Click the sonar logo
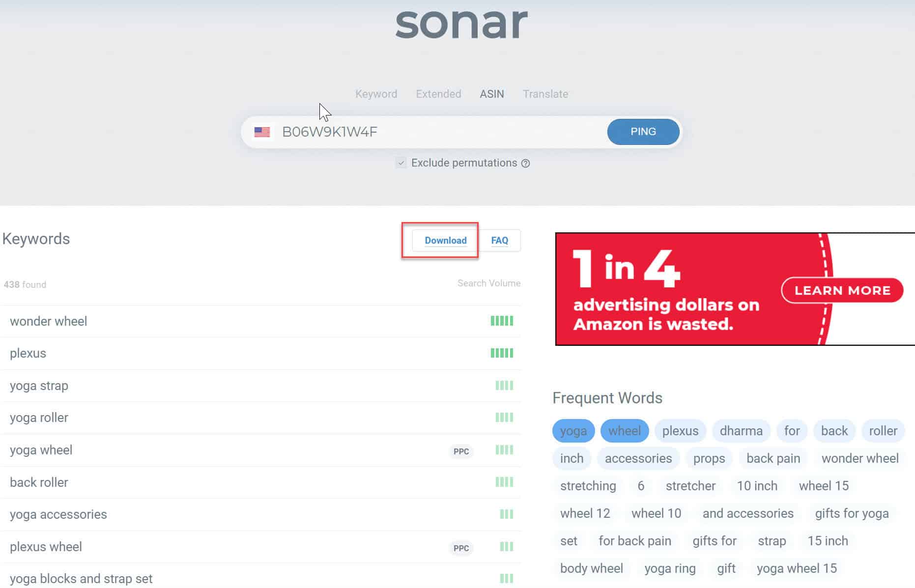915x588 pixels. pyautogui.click(x=461, y=23)
